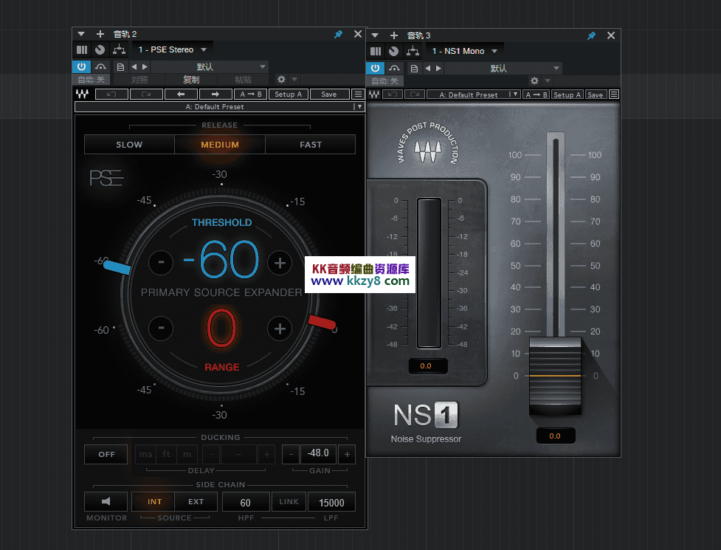Open the A: Default Preset list in NS1
This screenshot has width=721, height=550.
[x=474, y=95]
